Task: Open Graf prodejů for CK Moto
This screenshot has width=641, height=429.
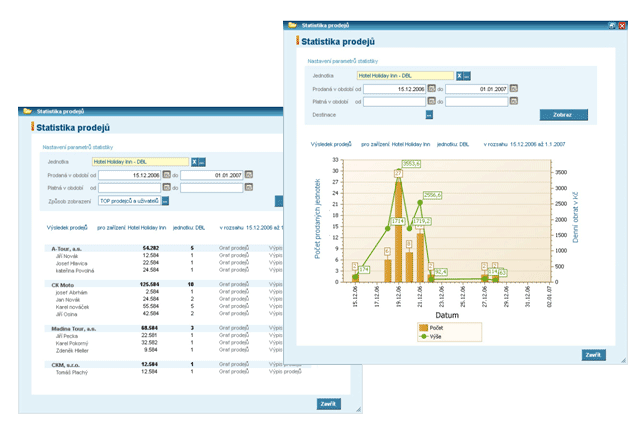Action: 233,284
